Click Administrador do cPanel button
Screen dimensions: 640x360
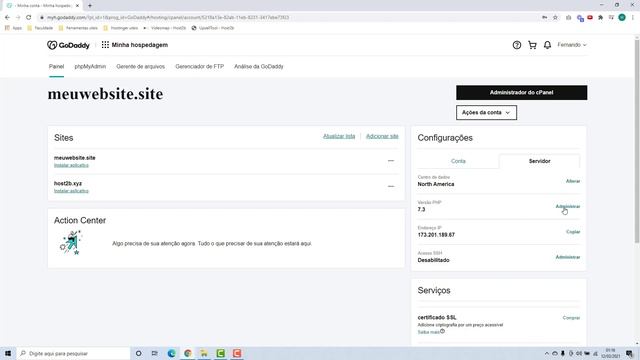coord(522,93)
